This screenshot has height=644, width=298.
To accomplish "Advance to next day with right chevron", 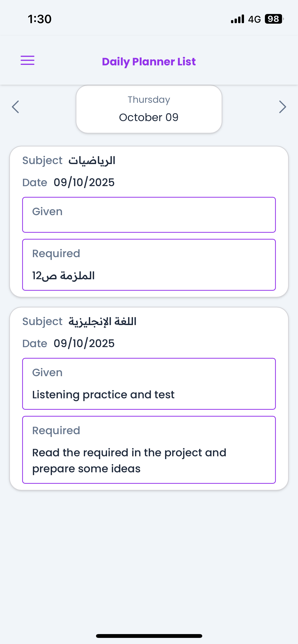I will pyautogui.click(x=282, y=107).
